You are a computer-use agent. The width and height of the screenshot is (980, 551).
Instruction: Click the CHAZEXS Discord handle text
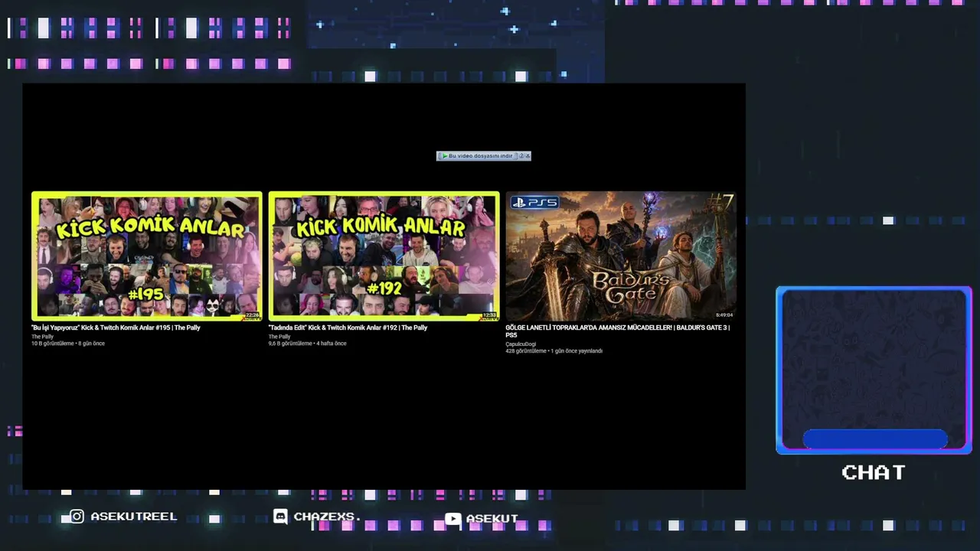point(327,517)
